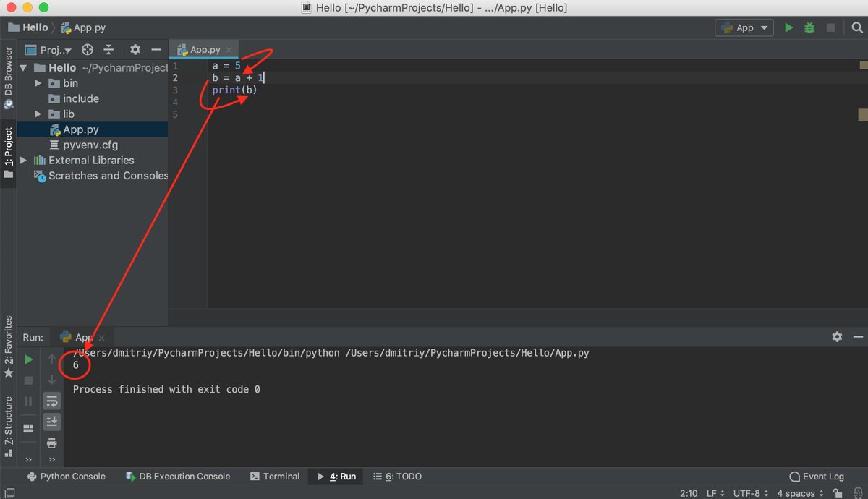
Task: Click line number 1 in gutter
Action: 175,66
